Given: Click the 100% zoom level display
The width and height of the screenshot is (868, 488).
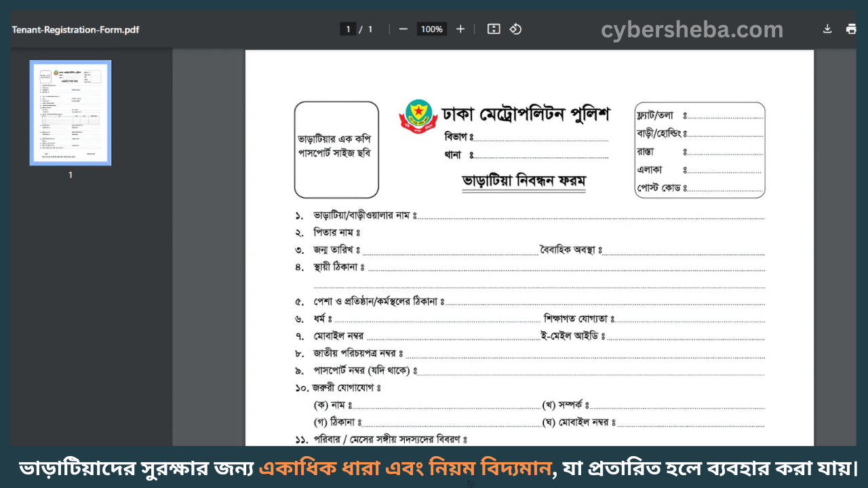Looking at the screenshot, I should pos(431,29).
